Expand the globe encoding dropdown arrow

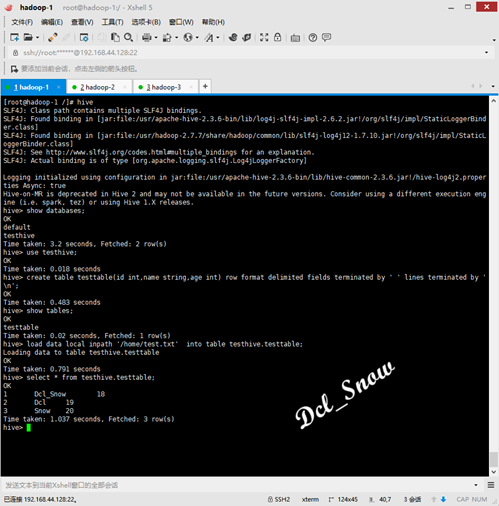197,37
